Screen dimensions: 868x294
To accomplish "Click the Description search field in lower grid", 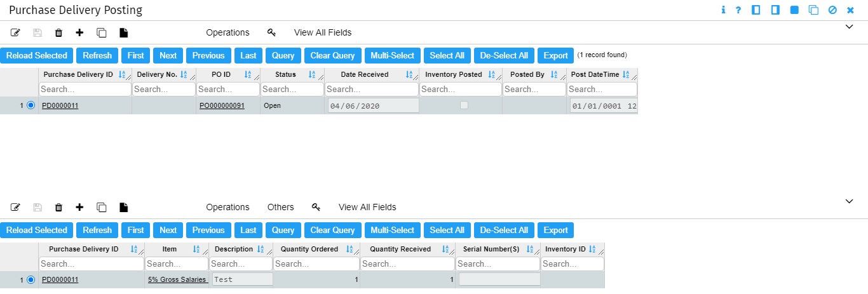I will point(241,264).
